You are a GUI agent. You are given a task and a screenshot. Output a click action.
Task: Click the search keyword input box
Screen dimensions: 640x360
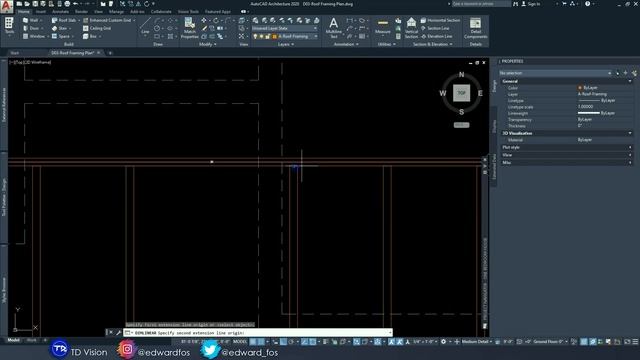[x=481, y=4]
